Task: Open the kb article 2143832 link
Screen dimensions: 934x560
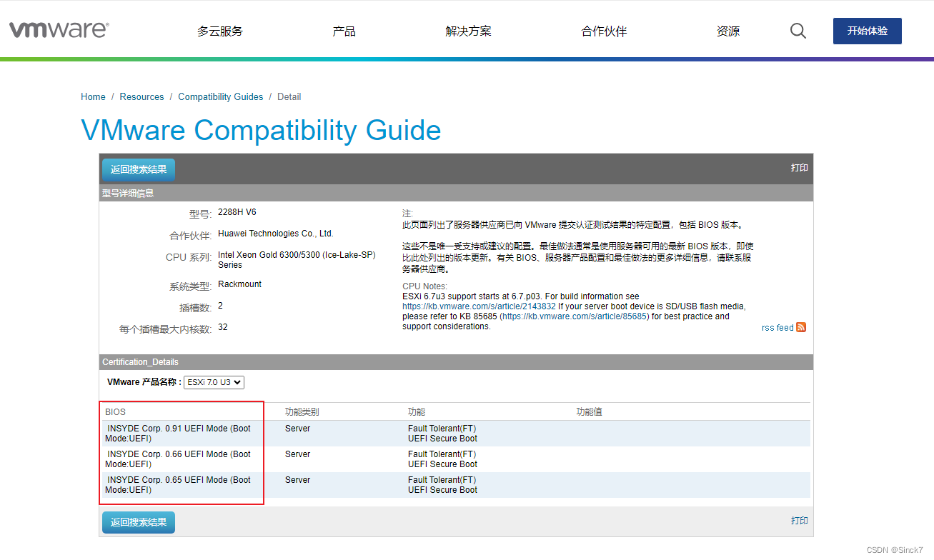Action: click(x=479, y=306)
